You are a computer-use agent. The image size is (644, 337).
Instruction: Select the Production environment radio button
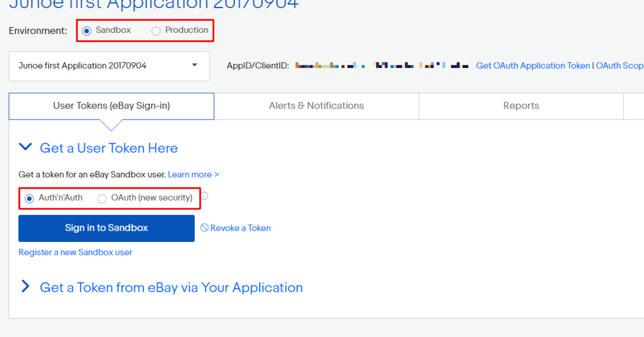156,31
